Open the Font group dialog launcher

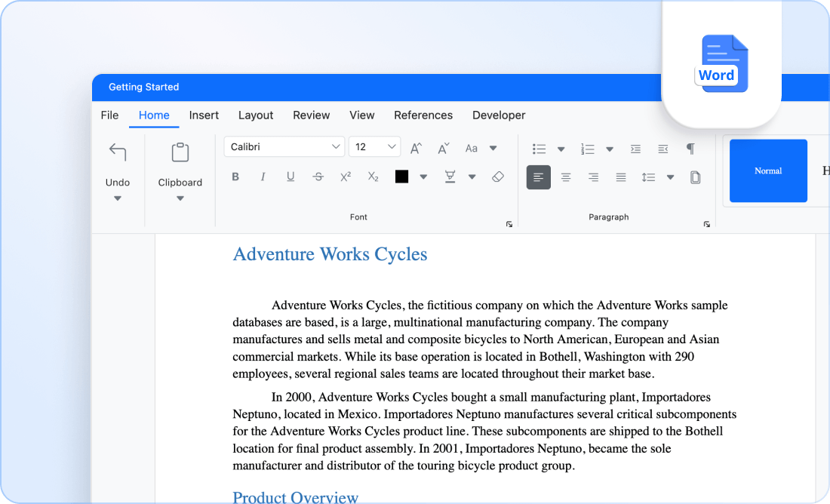[509, 224]
